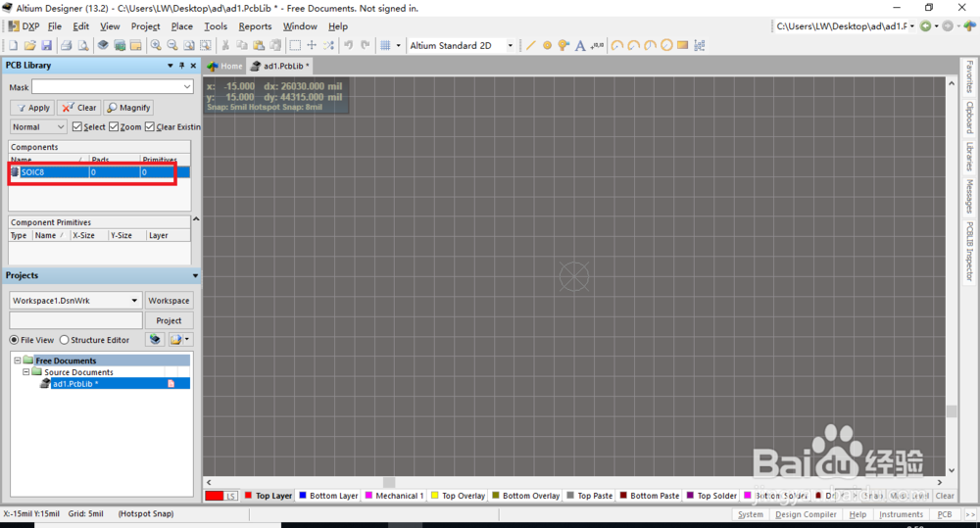Screen dimensions: 980x528
Task: Open the Reports menu
Action: [x=255, y=26]
